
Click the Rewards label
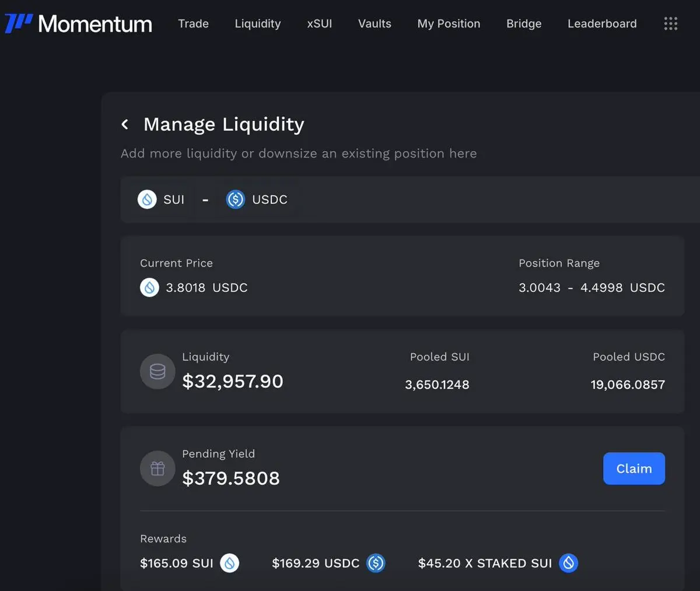pyautogui.click(x=163, y=538)
